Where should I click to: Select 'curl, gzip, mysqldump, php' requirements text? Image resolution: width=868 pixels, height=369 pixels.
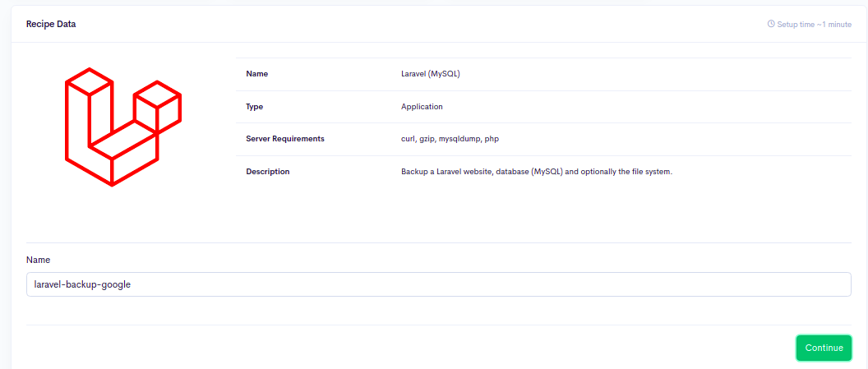click(x=450, y=139)
